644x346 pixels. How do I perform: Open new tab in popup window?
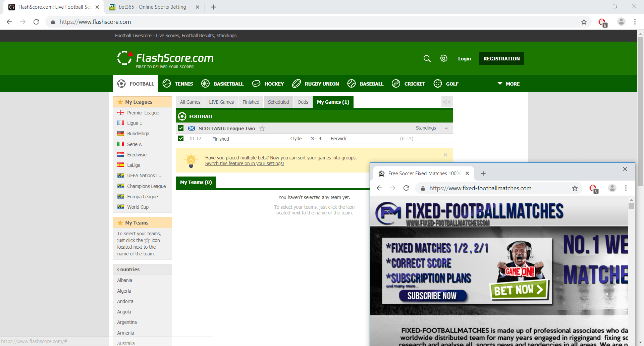point(483,173)
